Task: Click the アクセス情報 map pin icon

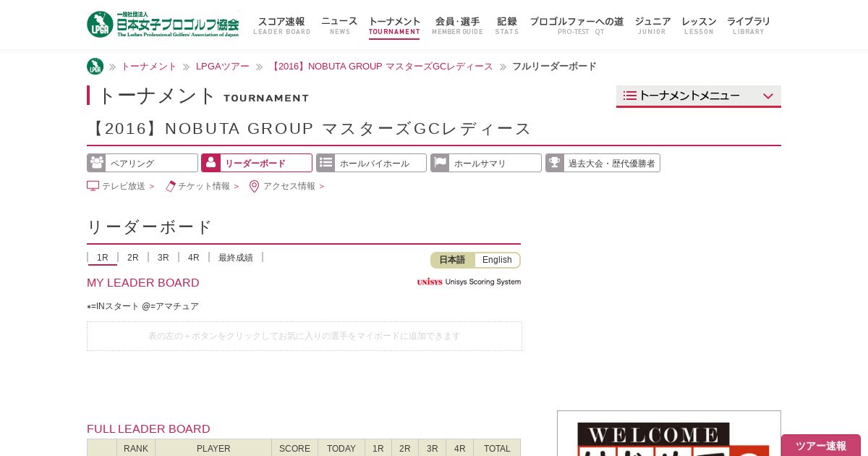Action: pos(254,186)
